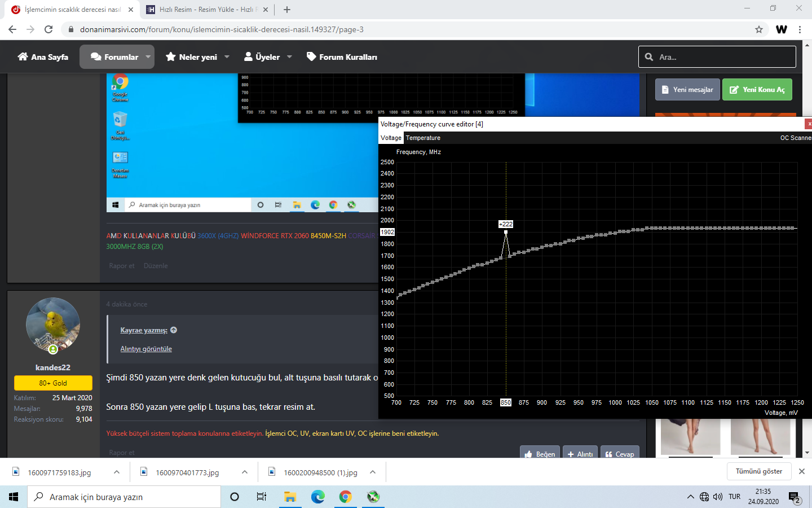The width and height of the screenshot is (812, 508).
Task: Show hidden tray icons chevron
Action: tap(690, 497)
